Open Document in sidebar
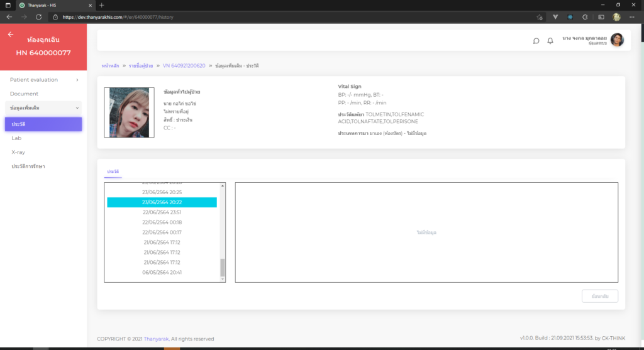The width and height of the screenshot is (644, 350). pos(24,94)
